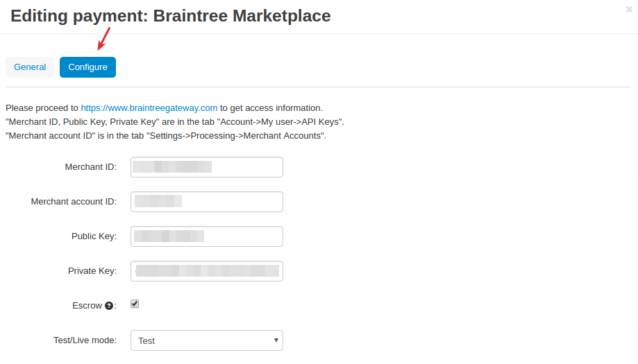Switch to the General tab
The height and width of the screenshot is (364, 638).
30,67
